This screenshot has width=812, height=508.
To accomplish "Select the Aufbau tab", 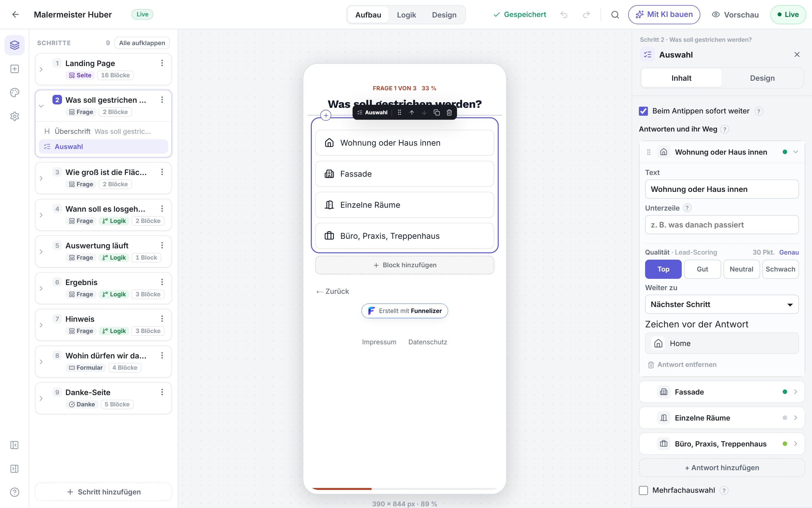I will 368,15.
